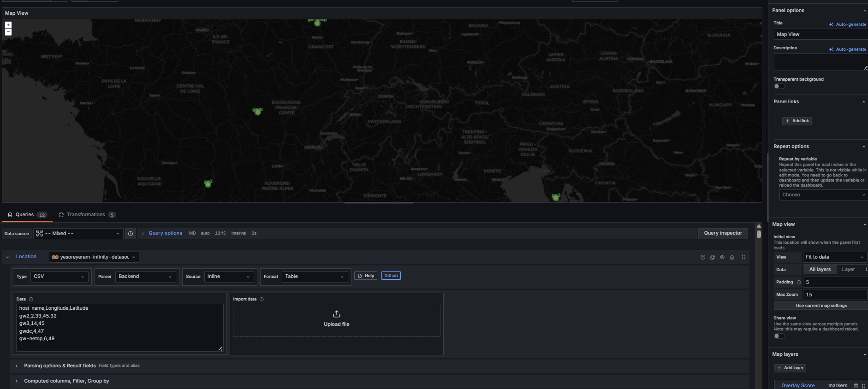Click the gwdc marker on the map
This screenshot has width=868, height=389.
(x=258, y=112)
